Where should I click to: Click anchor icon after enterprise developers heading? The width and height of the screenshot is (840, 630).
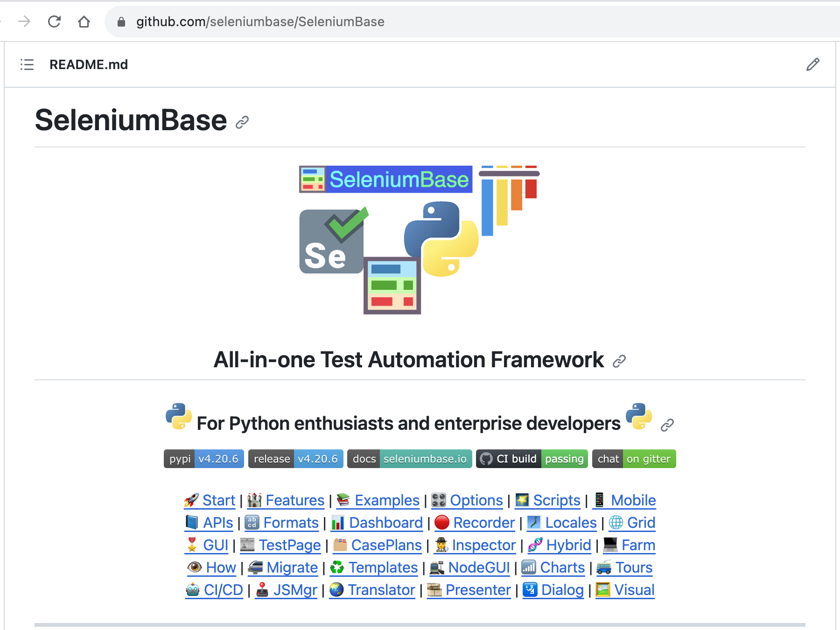(667, 425)
